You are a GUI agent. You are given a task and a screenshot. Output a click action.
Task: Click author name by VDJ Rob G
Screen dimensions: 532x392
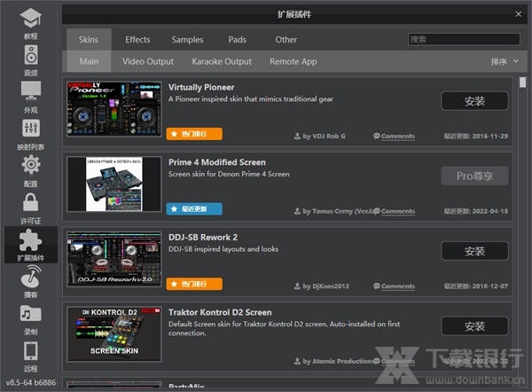coord(324,136)
